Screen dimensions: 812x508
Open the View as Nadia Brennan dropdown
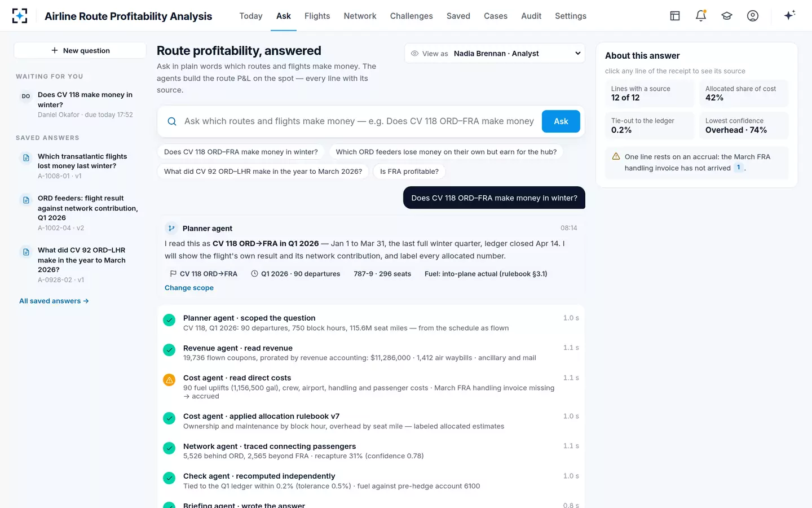click(495, 54)
